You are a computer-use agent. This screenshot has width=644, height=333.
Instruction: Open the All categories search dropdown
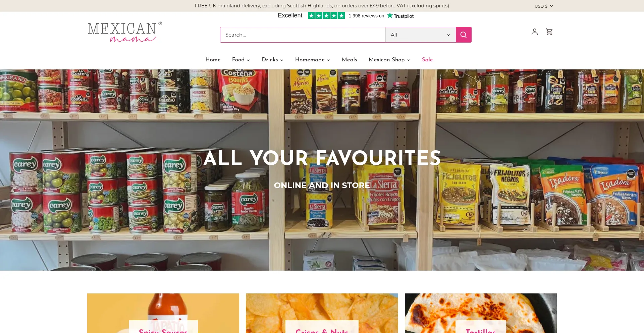421,35
